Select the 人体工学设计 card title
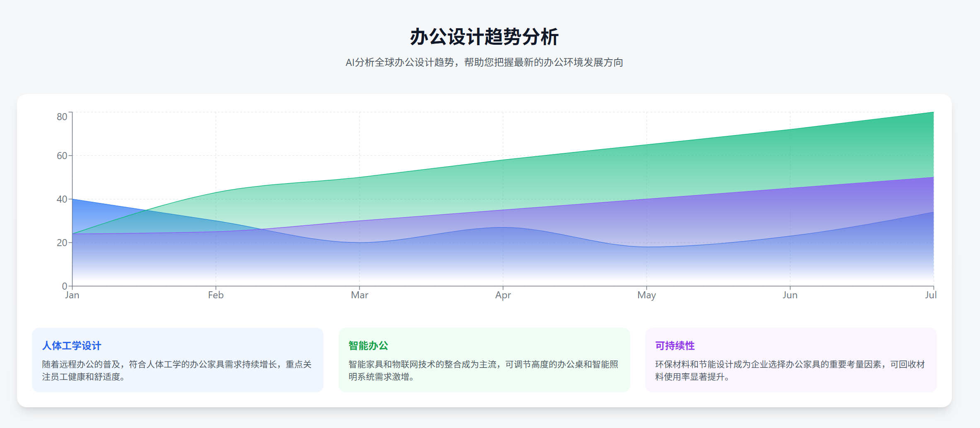This screenshot has height=428, width=980. [x=72, y=346]
